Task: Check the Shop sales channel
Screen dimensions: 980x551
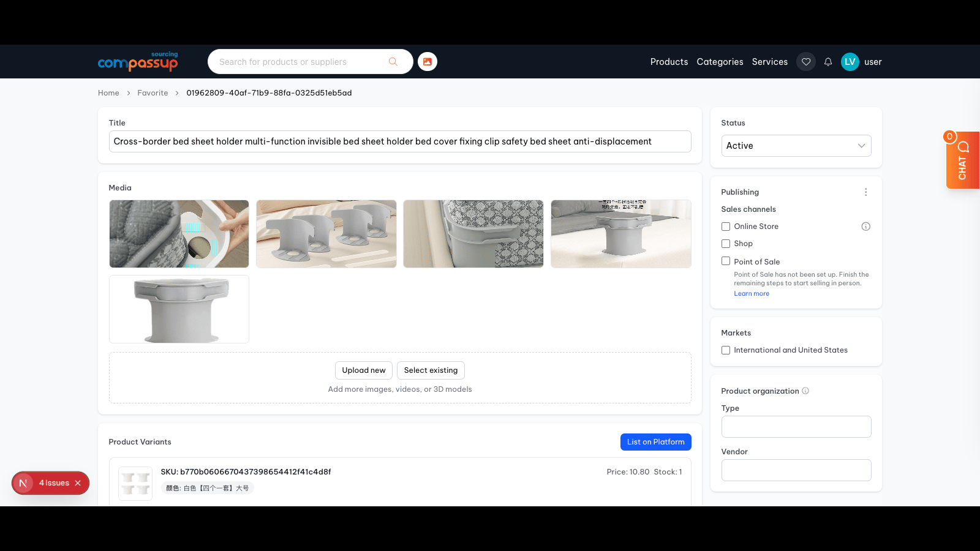Action: pos(725,243)
